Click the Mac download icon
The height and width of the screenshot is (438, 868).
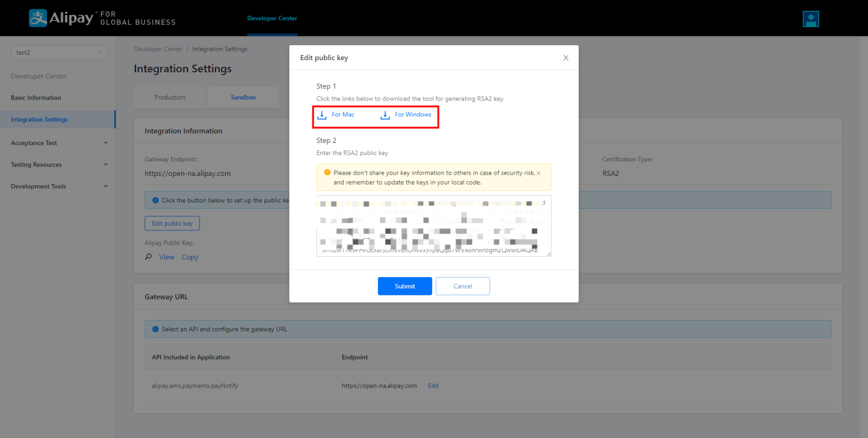322,115
